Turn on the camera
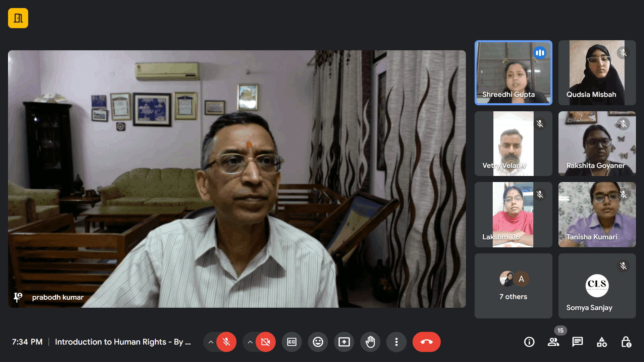Screen dimensions: 644x362 [x=266, y=342]
